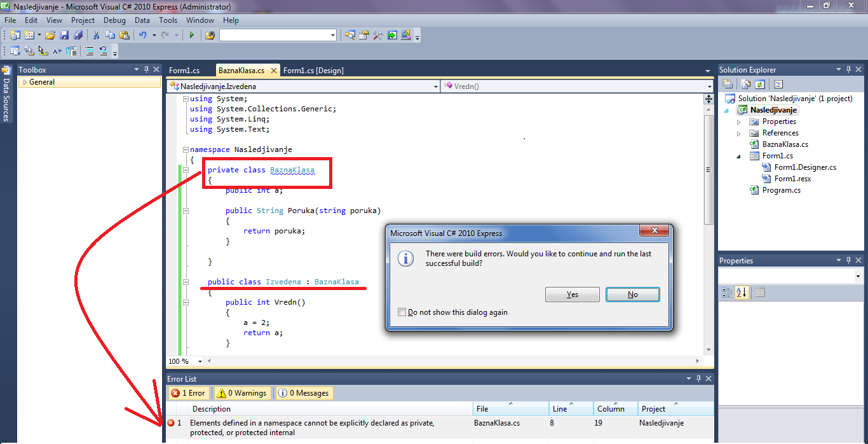The width and height of the screenshot is (868, 444).
Task: Switch Properties panel to Categorized view
Action: tap(728, 293)
